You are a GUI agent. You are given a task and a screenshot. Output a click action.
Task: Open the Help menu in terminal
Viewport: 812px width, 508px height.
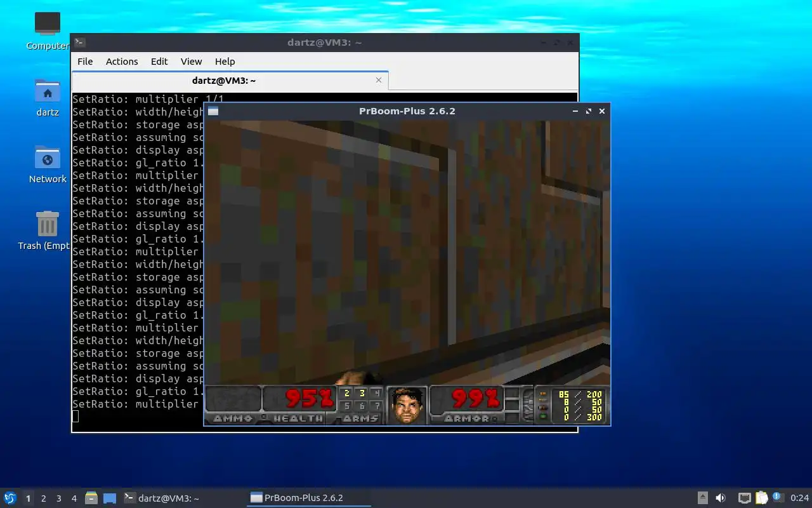pyautogui.click(x=225, y=62)
